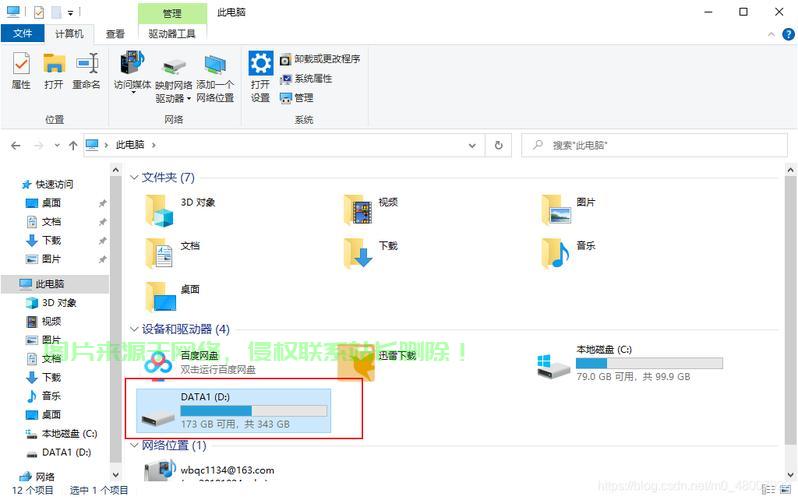Collapse the ribbon with the chevron

(771, 35)
